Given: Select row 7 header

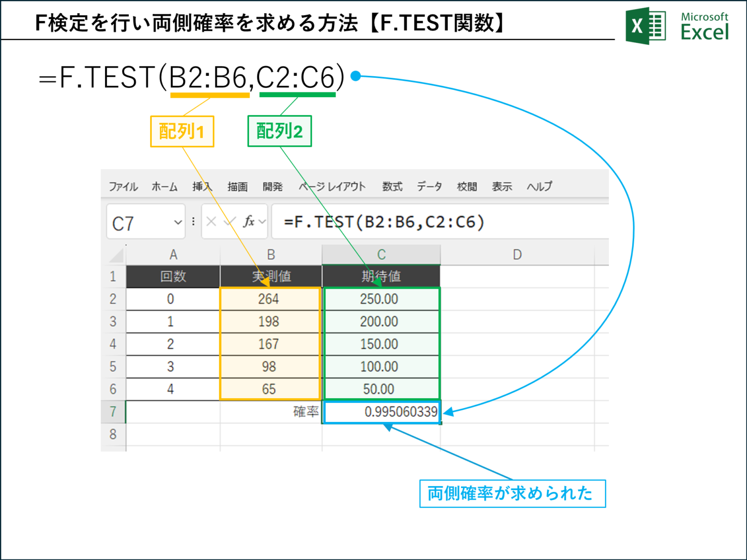Looking at the screenshot, I should click(x=113, y=412).
